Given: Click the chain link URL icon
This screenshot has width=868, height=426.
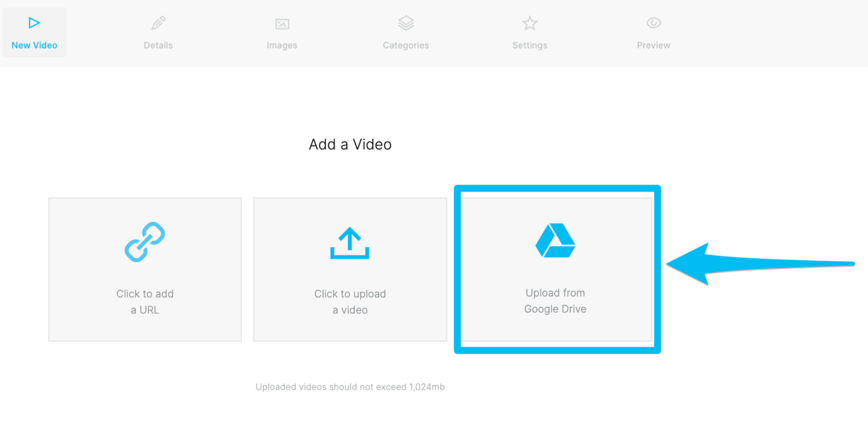Looking at the screenshot, I should click(x=145, y=242).
